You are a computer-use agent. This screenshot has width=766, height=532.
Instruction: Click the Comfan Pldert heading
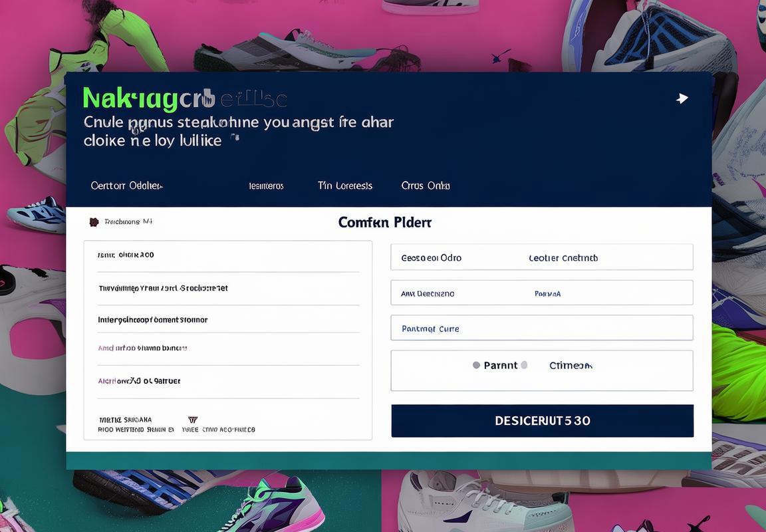385,222
